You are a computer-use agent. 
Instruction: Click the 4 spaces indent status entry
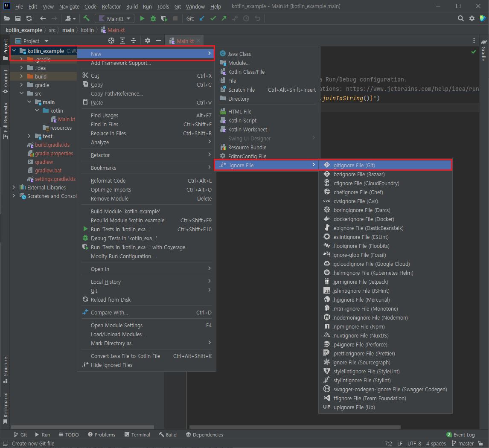(436, 443)
